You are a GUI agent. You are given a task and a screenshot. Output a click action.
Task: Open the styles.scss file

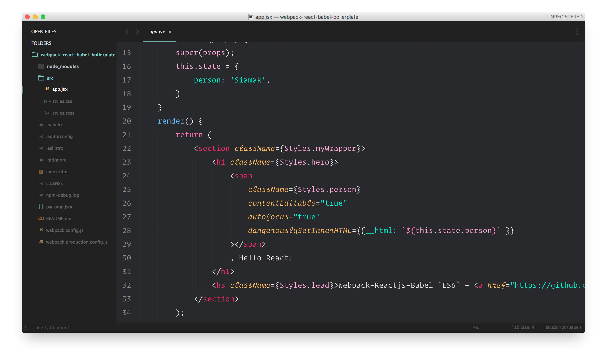coord(63,113)
